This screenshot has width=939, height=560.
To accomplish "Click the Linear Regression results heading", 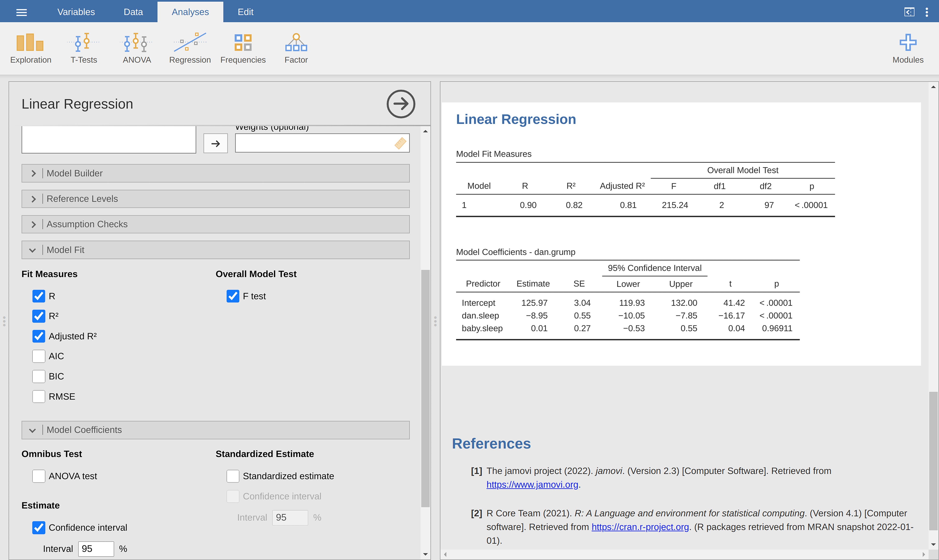I will tap(516, 119).
